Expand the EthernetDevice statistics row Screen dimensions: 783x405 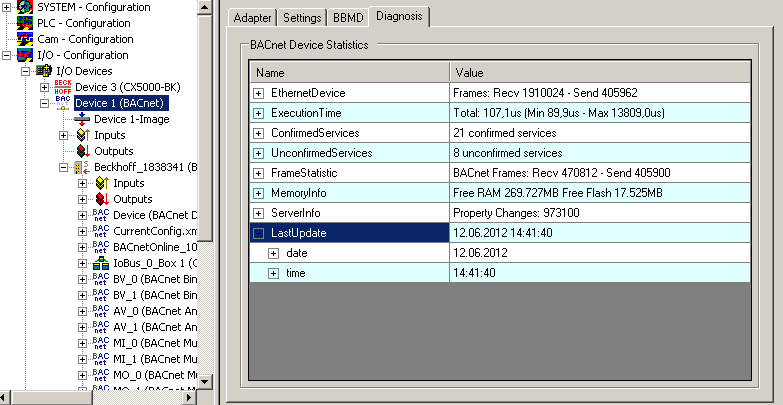click(x=258, y=93)
